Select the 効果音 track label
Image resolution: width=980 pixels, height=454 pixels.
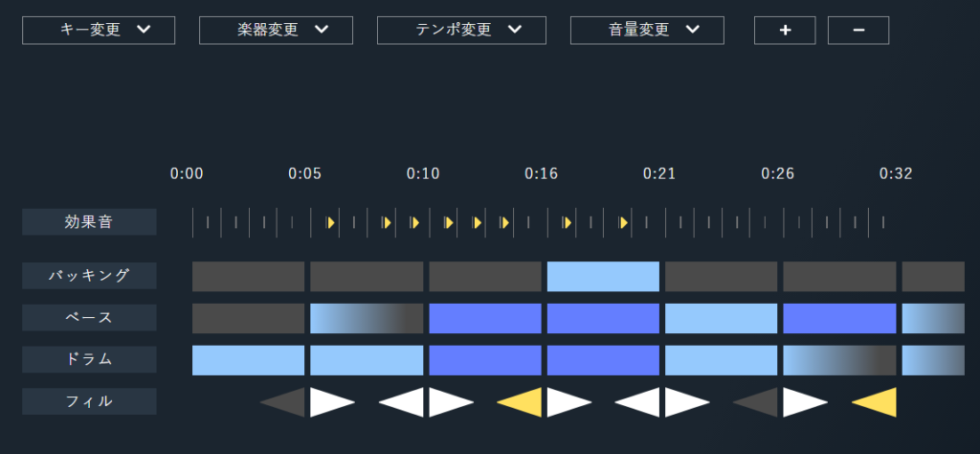pos(89,222)
